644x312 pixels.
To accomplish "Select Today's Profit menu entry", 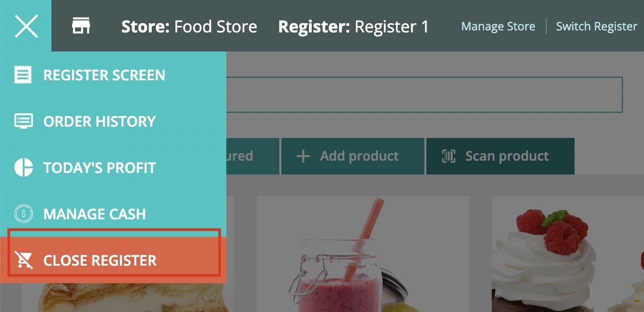I will click(x=113, y=167).
